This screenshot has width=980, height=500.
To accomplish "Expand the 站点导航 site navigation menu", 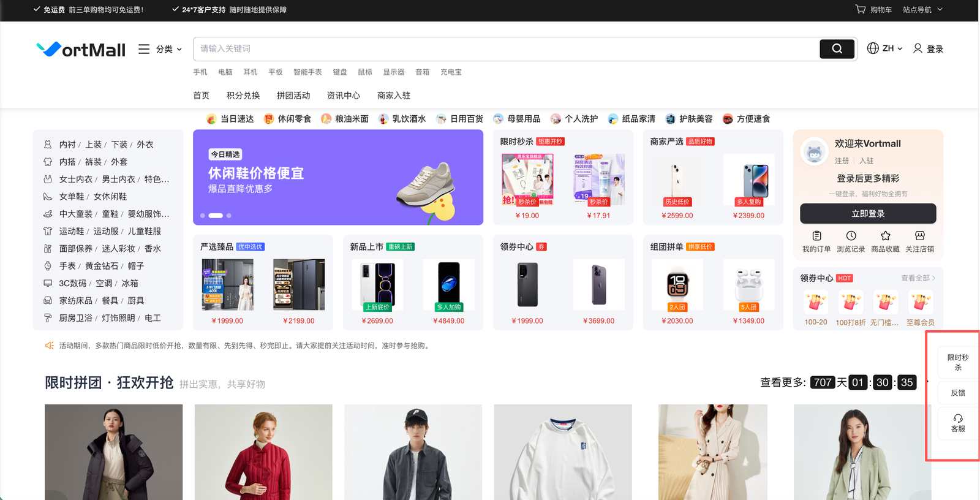I will click(922, 10).
